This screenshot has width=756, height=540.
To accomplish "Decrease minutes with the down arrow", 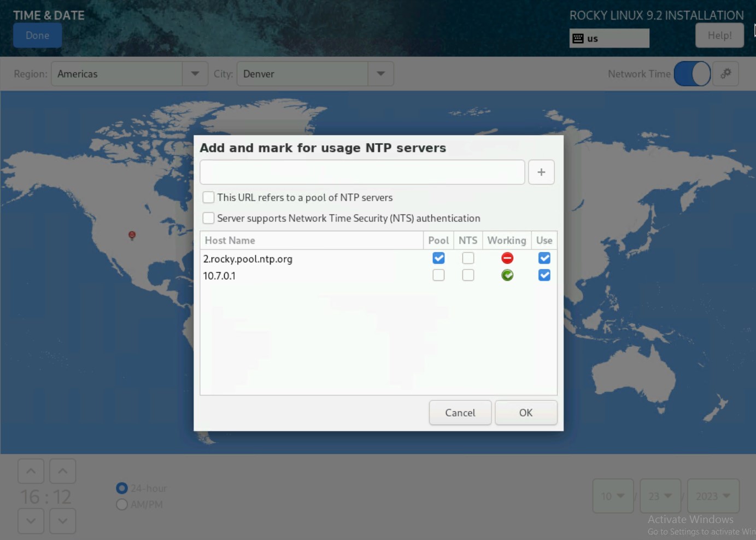I will 63,521.
